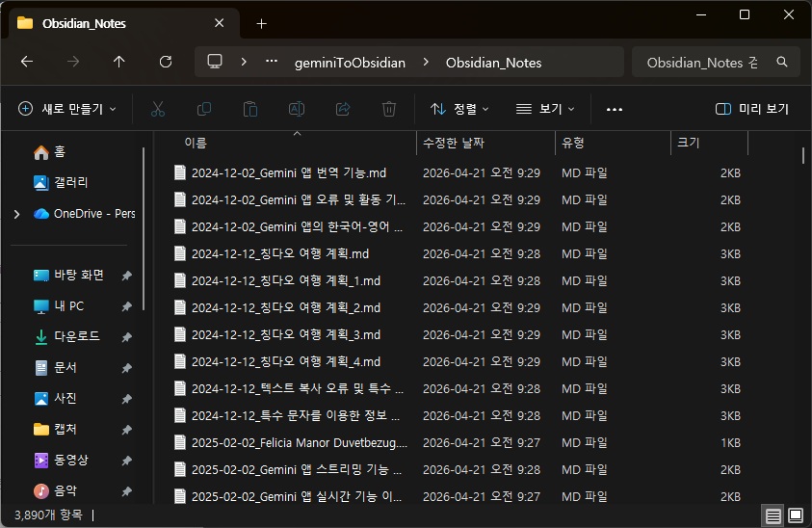Switch to large thumbnails view in status bar
The image size is (812, 528).
[796, 515]
